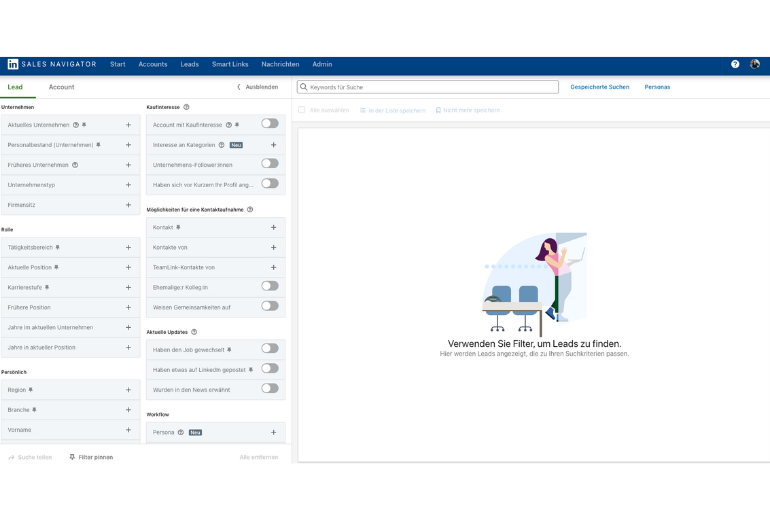Expand Jahre im aktuellen Unternehmen plus
The width and height of the screenshot is (770, 520).
click(128, 327)
